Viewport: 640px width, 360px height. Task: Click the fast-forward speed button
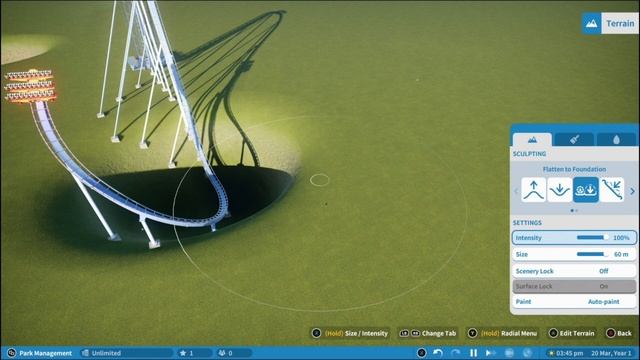click(491, 353)
